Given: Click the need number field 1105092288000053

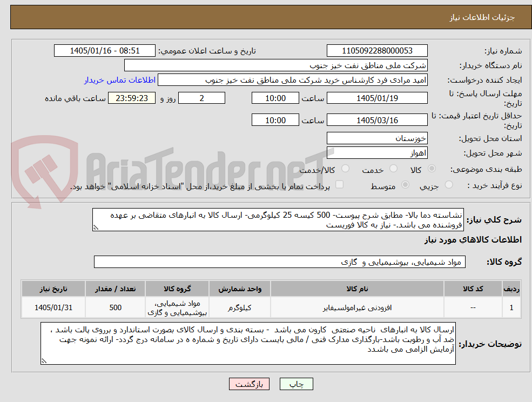Looking at the screenshot, I should coord(377,51).
